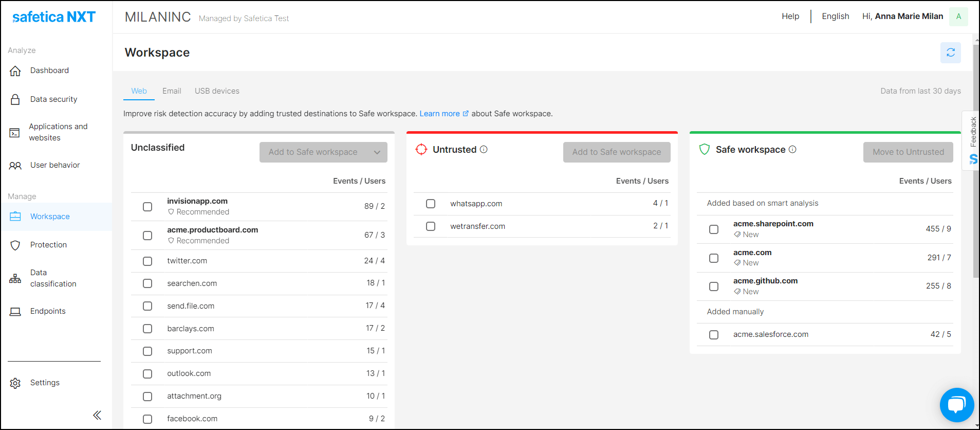Click the Protection shield icon

coord(15,245)
